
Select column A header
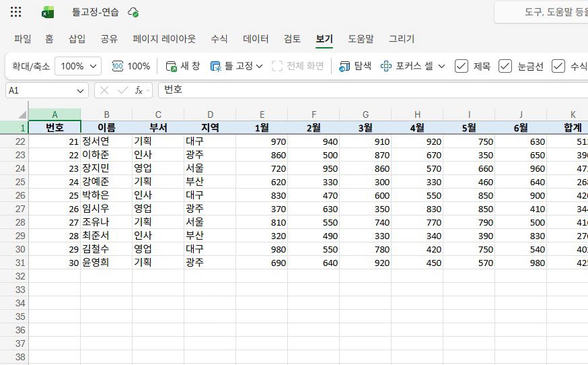tap(54, 114)
